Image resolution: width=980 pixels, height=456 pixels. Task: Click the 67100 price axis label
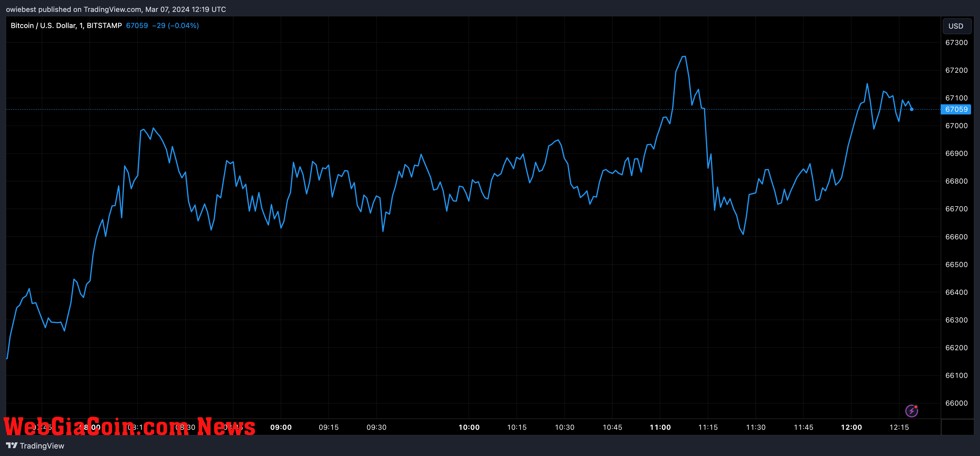956,98
